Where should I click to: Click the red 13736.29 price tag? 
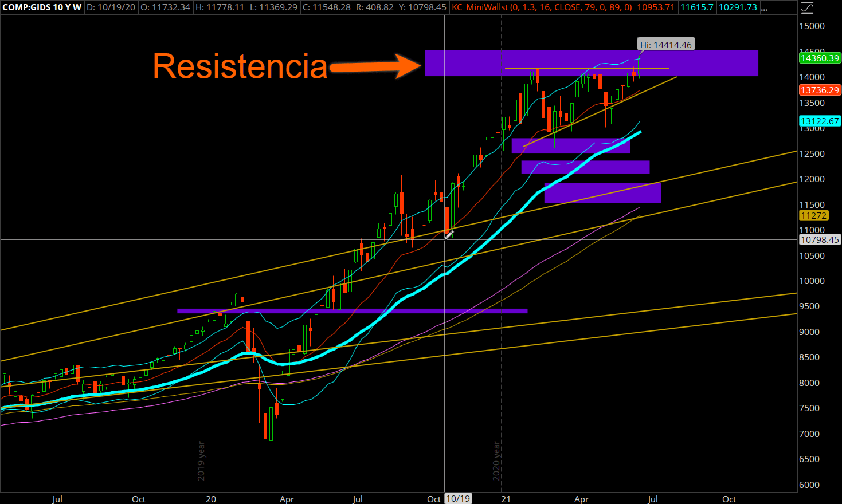click(x=818, y=90)
